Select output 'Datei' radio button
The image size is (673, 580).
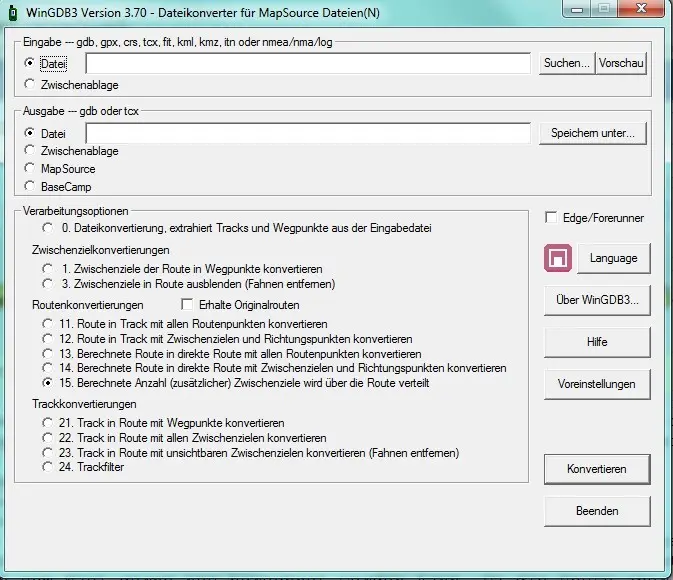point(29,133)
